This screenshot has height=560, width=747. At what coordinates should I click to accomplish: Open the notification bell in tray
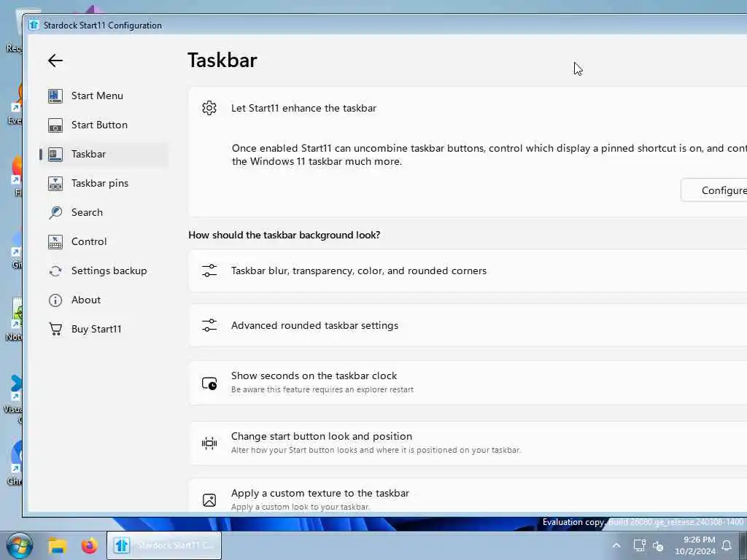coord(727,545)
